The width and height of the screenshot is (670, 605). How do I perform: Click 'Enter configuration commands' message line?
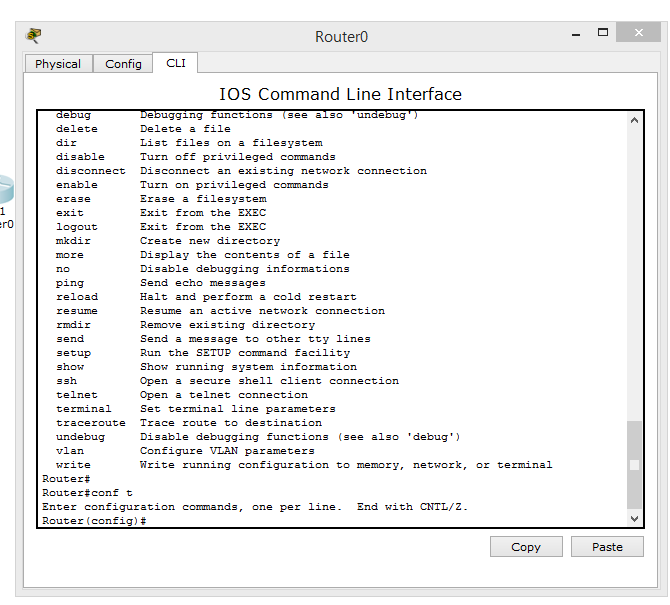pos(255,507)
